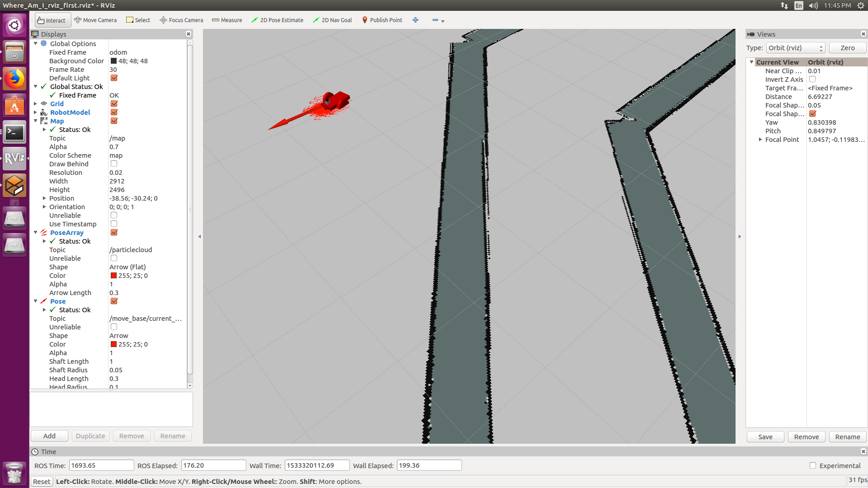Select the Measure tool
Screen dimensions: 868x488
[x=227, y=20]
